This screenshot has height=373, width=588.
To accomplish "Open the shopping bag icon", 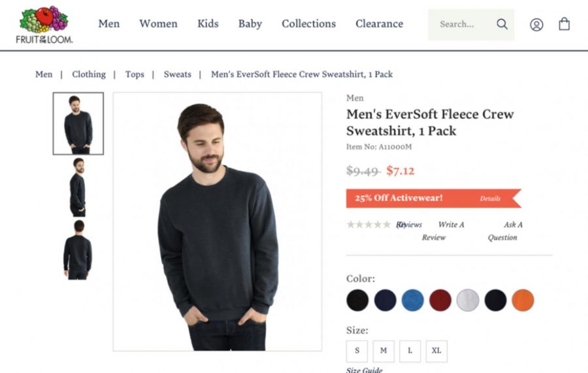I will [564, 24].
